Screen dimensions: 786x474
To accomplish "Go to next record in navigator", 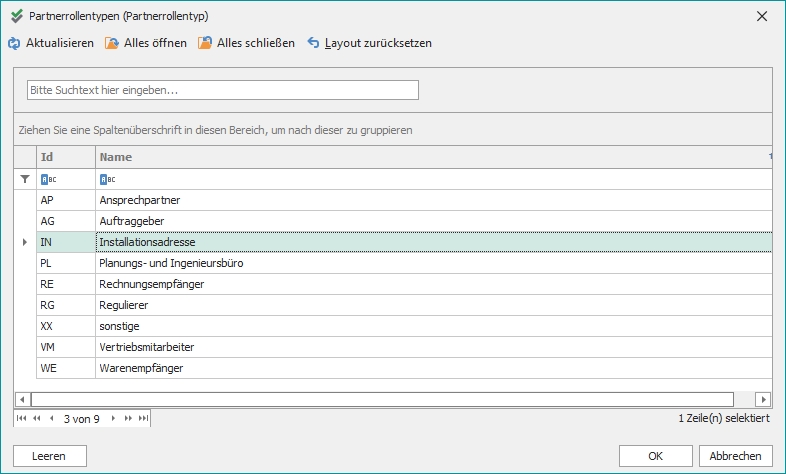I will (112, 417).
